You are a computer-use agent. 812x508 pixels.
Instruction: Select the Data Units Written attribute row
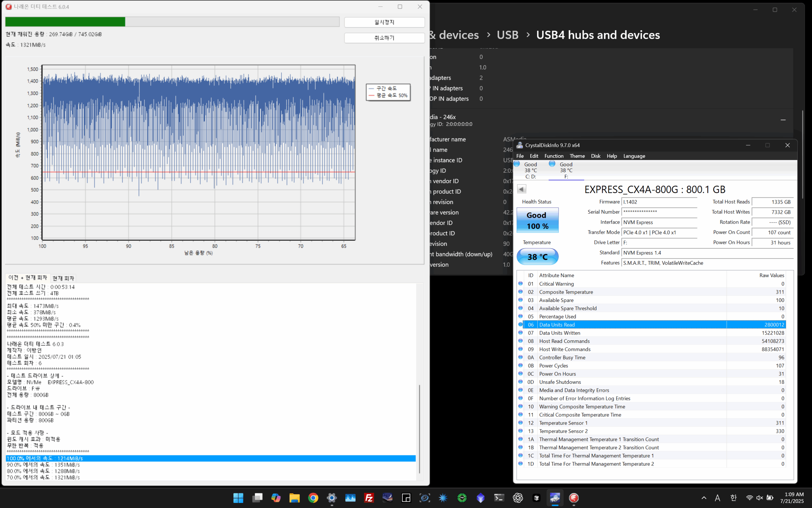tap(654, 333)
